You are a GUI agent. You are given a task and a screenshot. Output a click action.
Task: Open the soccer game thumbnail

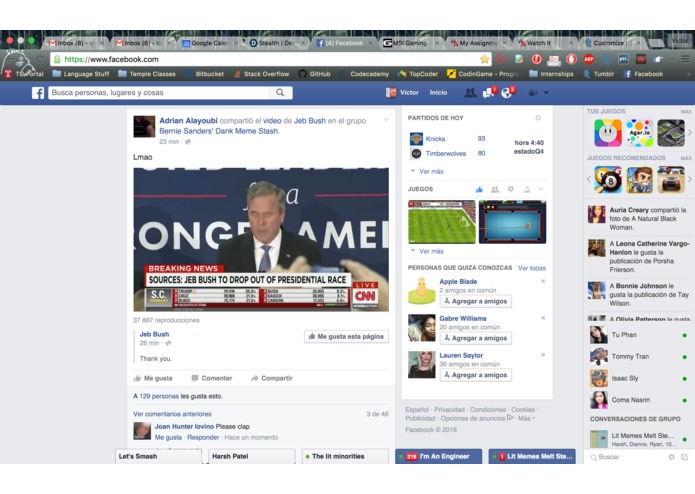[x=441, y=222]
